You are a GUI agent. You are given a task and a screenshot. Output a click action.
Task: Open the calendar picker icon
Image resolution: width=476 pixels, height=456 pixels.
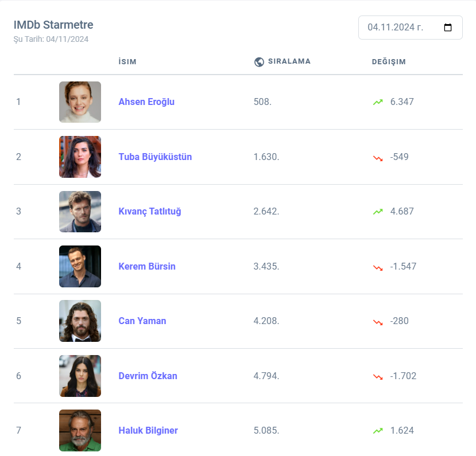tap(448, 28)
